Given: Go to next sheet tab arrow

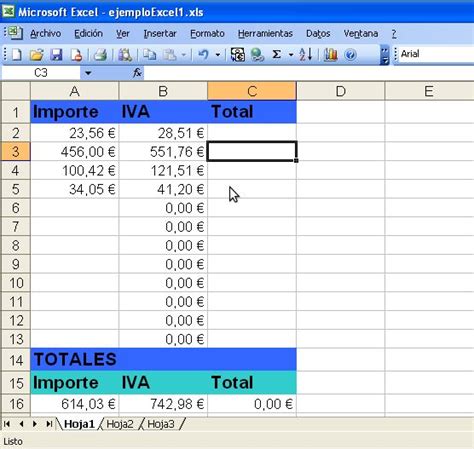Looking at the screenshot, I should click(35, 424).
